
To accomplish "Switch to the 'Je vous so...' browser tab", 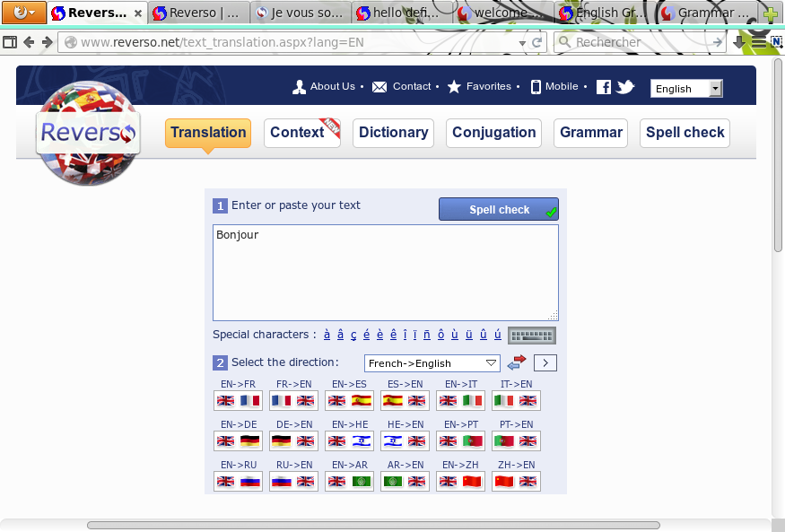I will 301,13.
